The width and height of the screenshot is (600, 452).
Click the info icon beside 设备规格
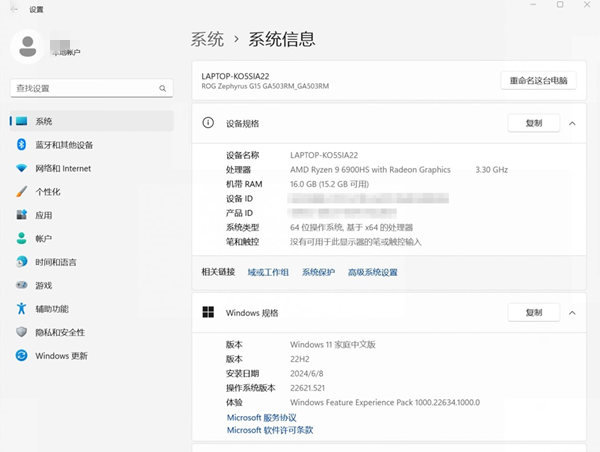pyautogui.click(x=208, y=123)
